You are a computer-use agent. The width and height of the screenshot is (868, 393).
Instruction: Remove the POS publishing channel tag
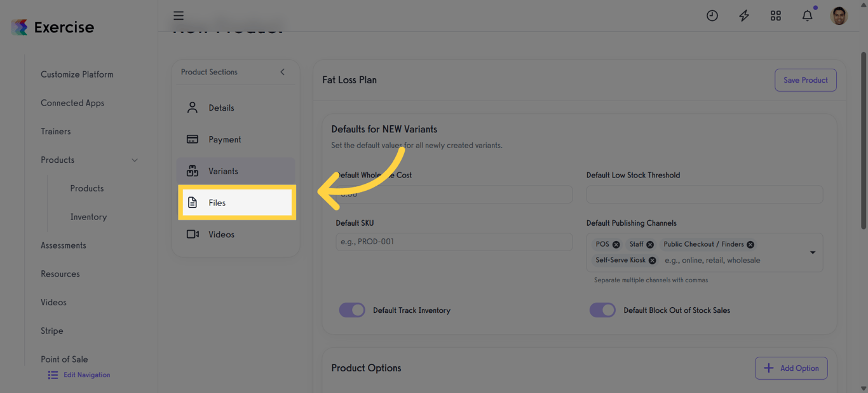click(616, 244)
